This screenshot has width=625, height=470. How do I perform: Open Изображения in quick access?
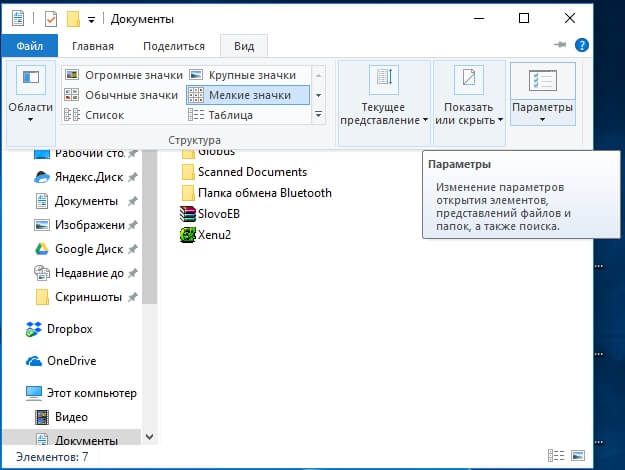tap(90, 225)
